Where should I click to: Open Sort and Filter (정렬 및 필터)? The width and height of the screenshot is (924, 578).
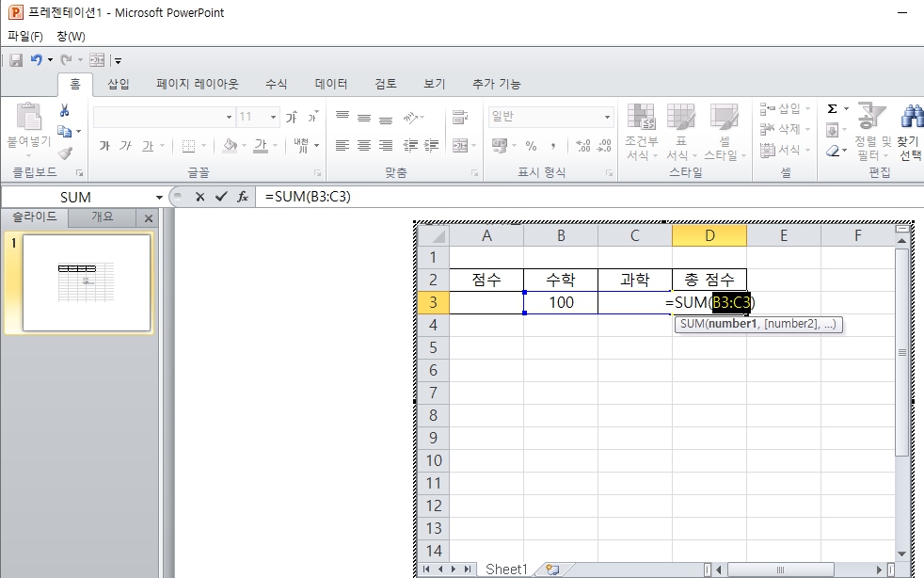[x=873, y=132]
